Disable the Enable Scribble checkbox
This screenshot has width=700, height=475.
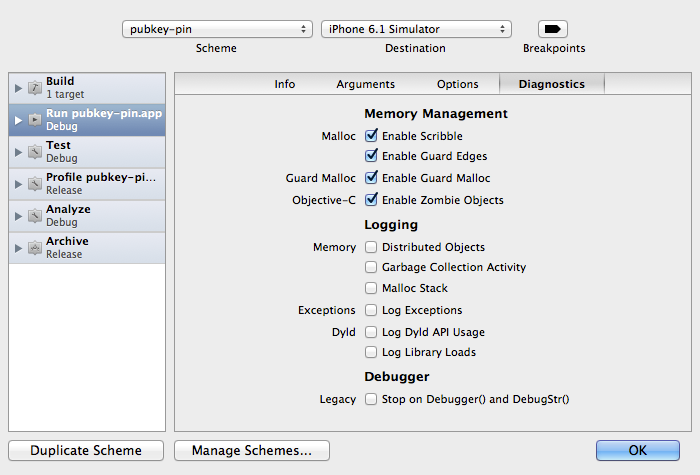(x=371, y=136)
